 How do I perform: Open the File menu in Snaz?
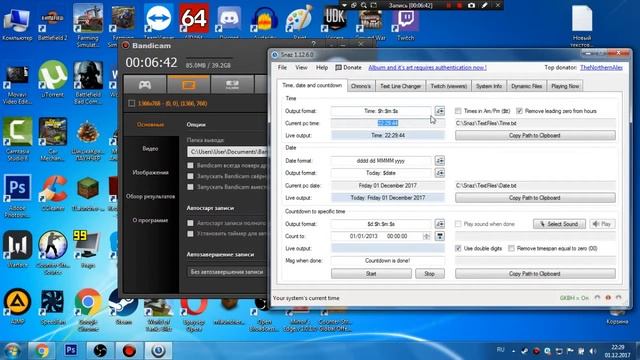tap(282, 68)
